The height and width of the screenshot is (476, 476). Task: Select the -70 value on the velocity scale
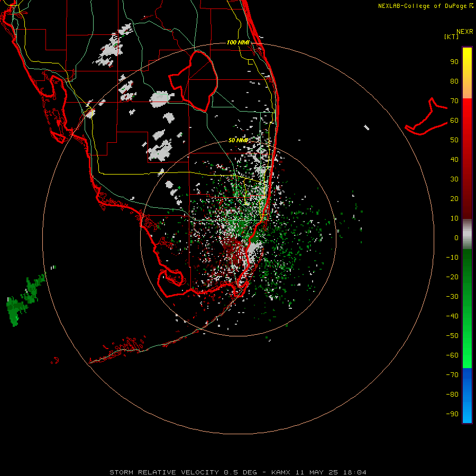pos(452,374)
